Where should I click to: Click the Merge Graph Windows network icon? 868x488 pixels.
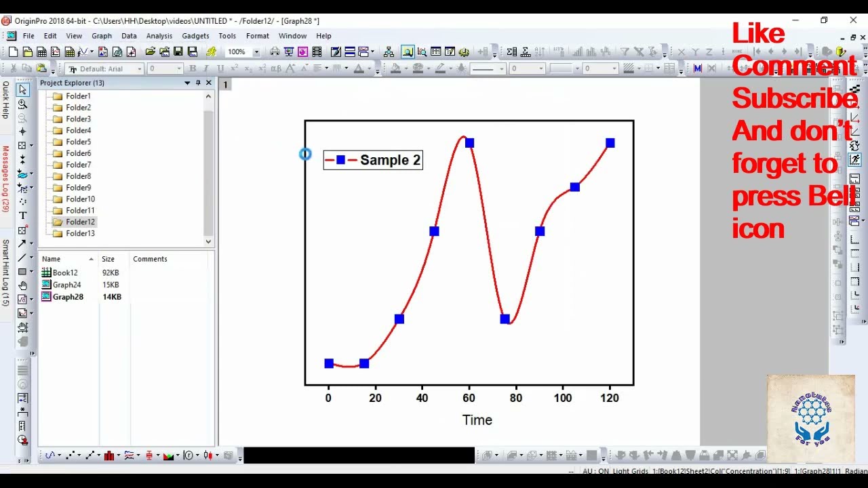pyautogui.click(x=389, y=52)
